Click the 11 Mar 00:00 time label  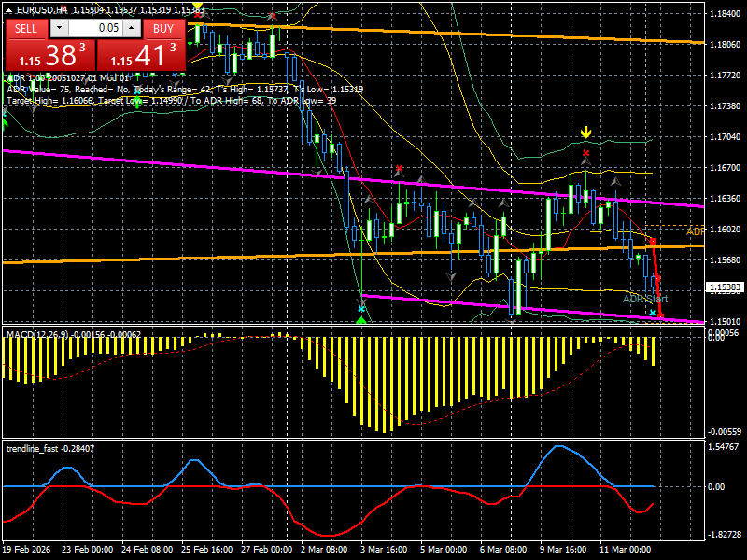(625, 549)
